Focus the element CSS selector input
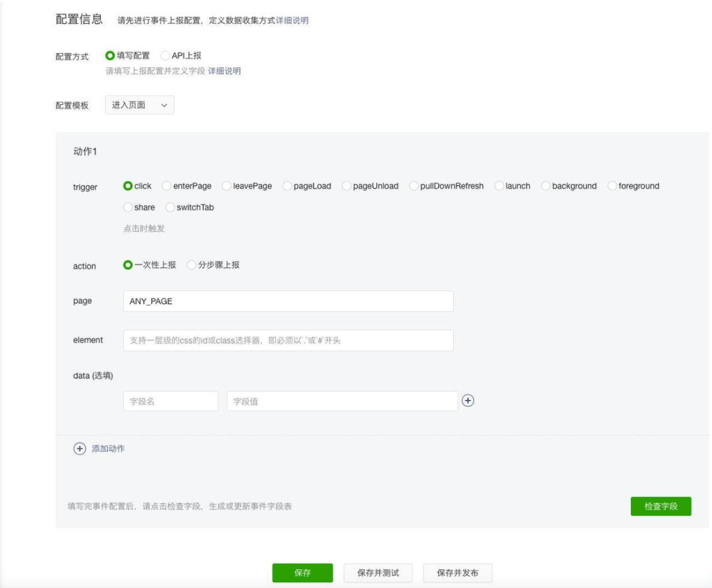The height and width of the screenshot is (588, 712). coord(288,341)
